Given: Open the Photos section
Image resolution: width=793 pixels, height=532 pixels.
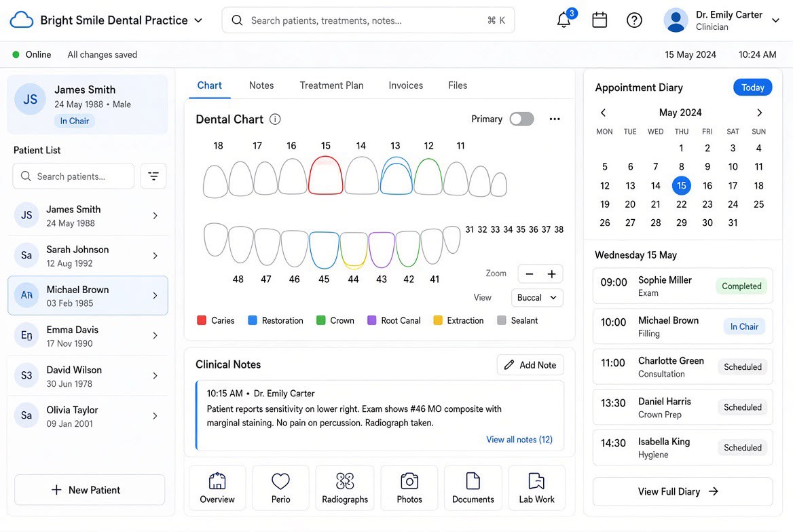Looking at the screenshot, I should pos(409,488).
